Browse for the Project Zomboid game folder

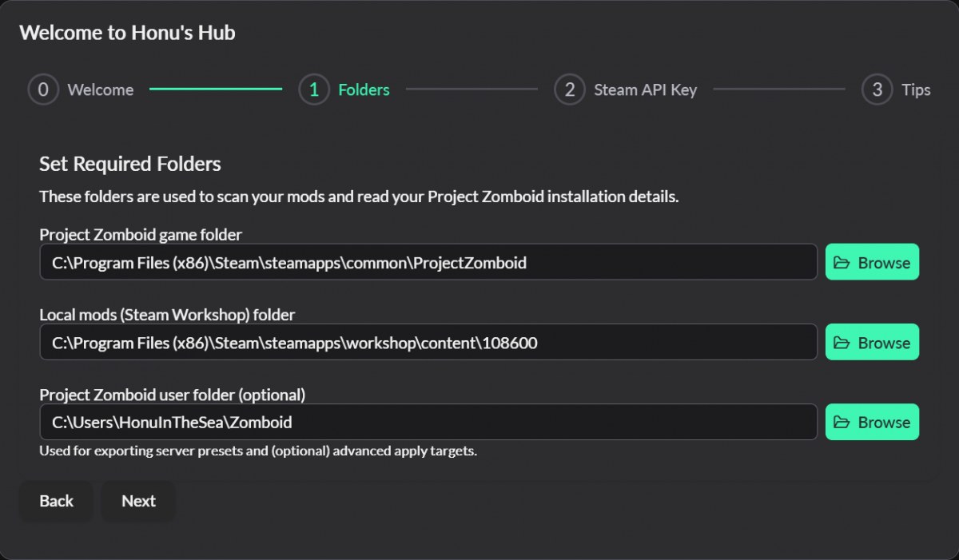(x=872, y=262)
